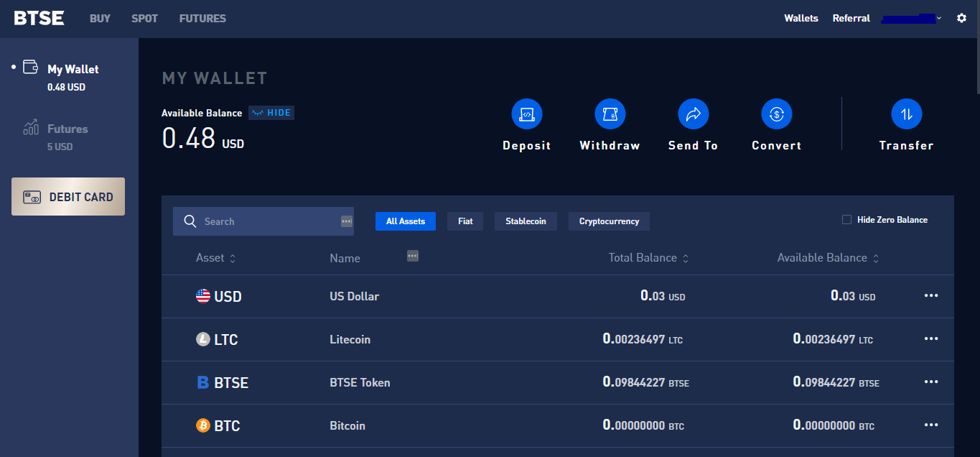This screenshot has height=457, width=980.
Task: Sort the table by Asset column
Action: [215, 258]
